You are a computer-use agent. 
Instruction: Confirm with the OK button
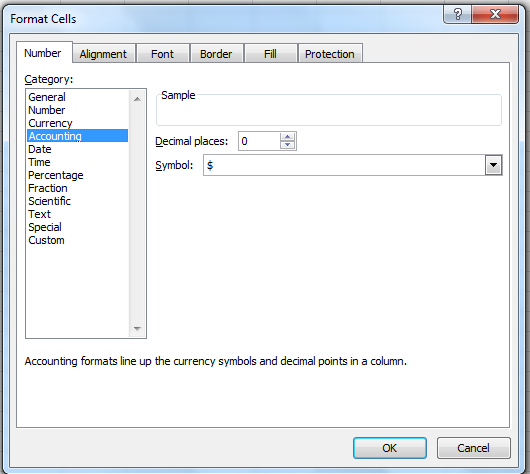(390, 448)
